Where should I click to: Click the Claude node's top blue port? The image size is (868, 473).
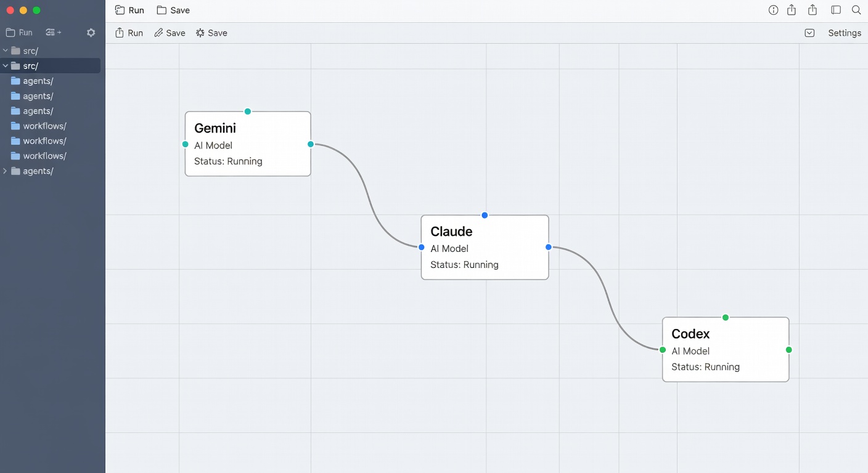pyautogui.click(x=485, y=215)
